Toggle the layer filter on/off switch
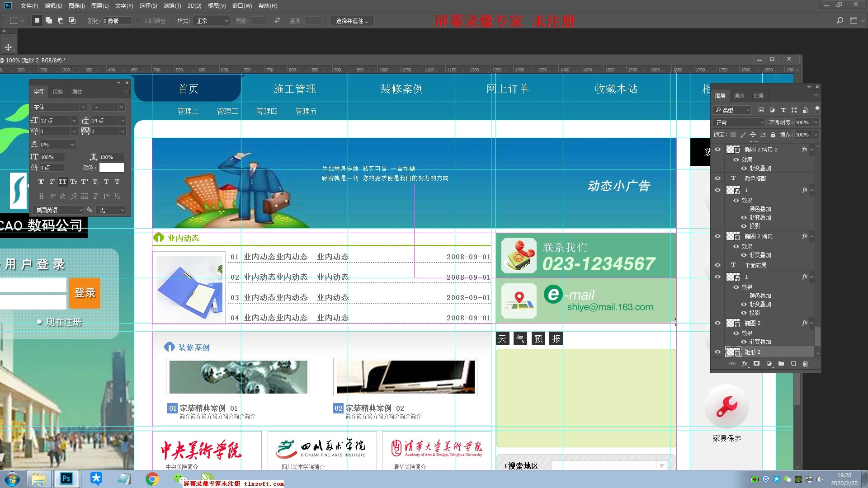The height and width of the screenshot is (488, 868). pos(816,109)
